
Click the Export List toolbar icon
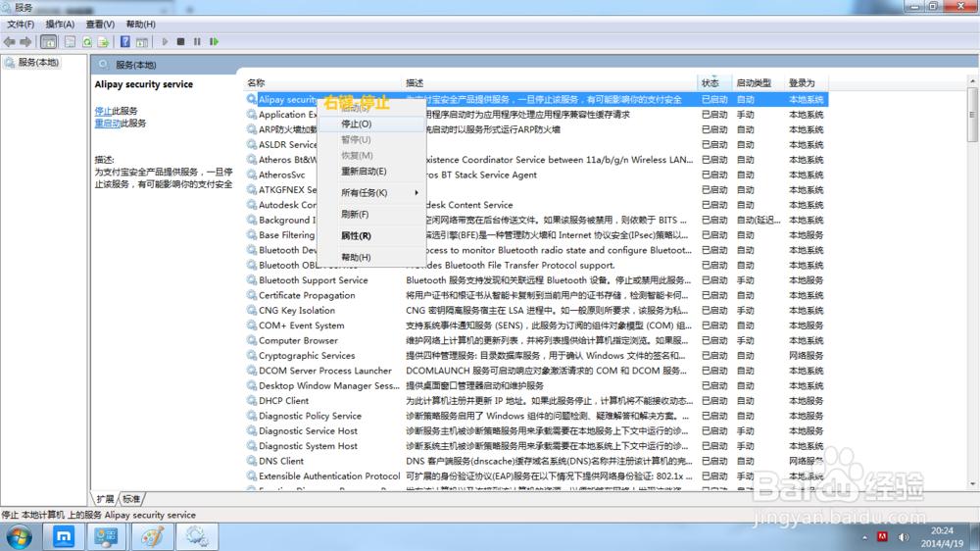tap(104, 42)
